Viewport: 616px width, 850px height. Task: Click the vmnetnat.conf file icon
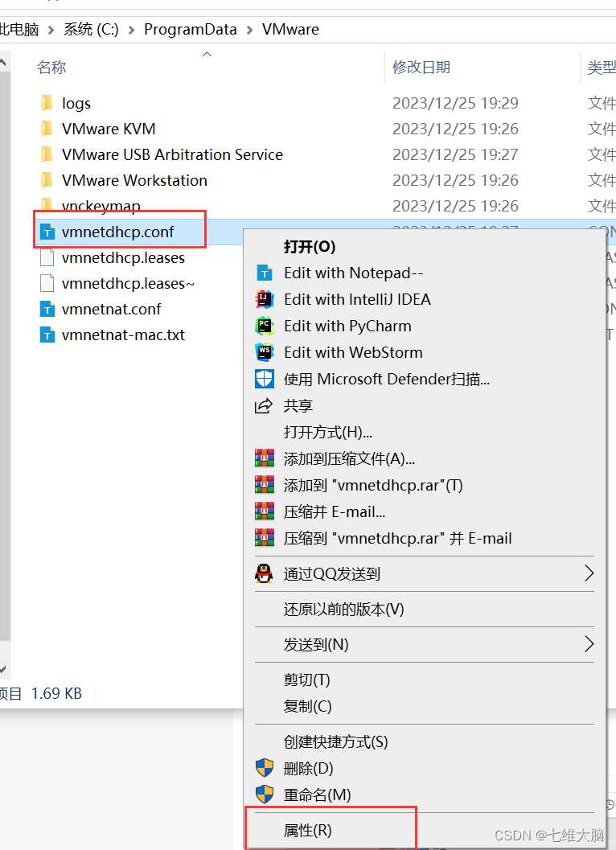point(47,309)
